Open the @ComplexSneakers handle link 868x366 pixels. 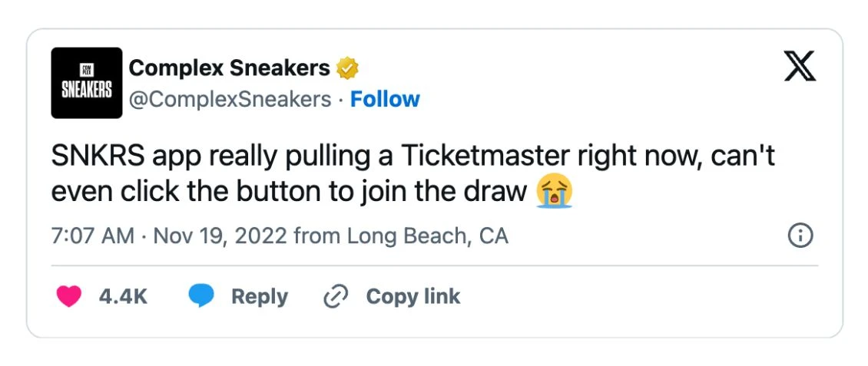pos(230,100)
